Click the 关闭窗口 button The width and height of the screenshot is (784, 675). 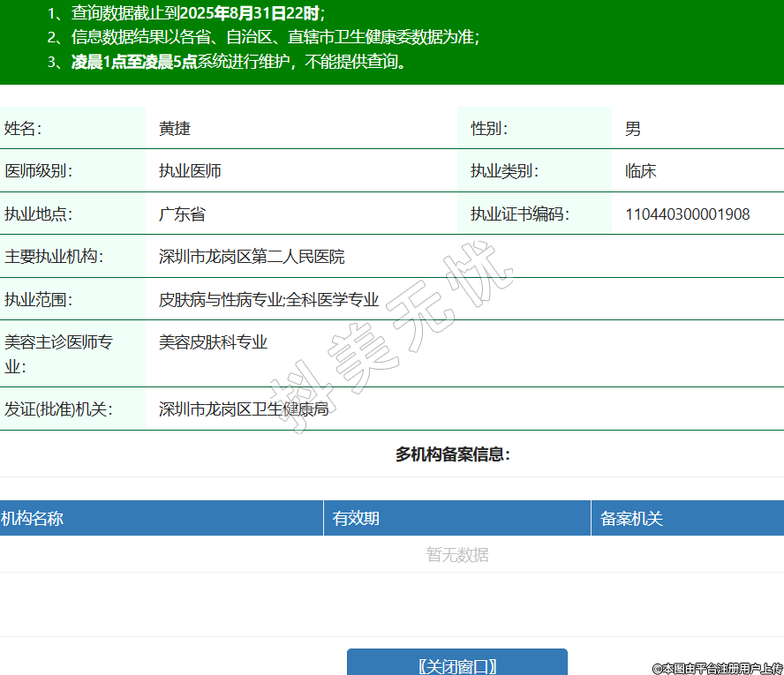click(x=456, y=664)
